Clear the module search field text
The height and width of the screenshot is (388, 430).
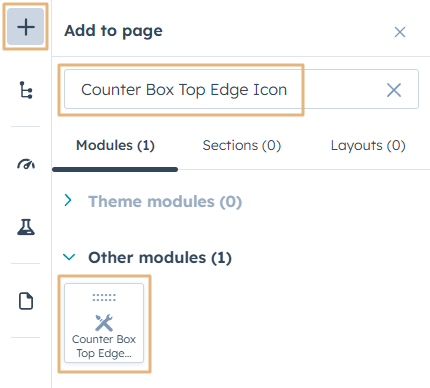pos(394,90)
